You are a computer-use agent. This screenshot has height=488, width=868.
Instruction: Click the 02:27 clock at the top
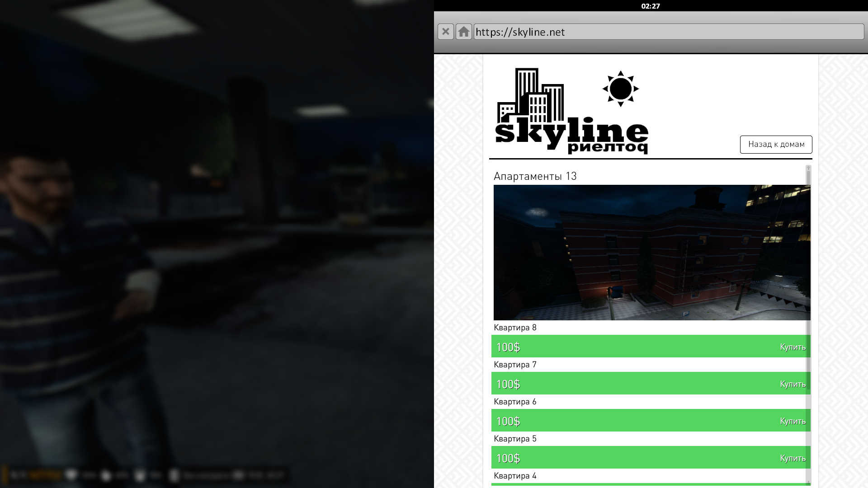coord(650,6)
